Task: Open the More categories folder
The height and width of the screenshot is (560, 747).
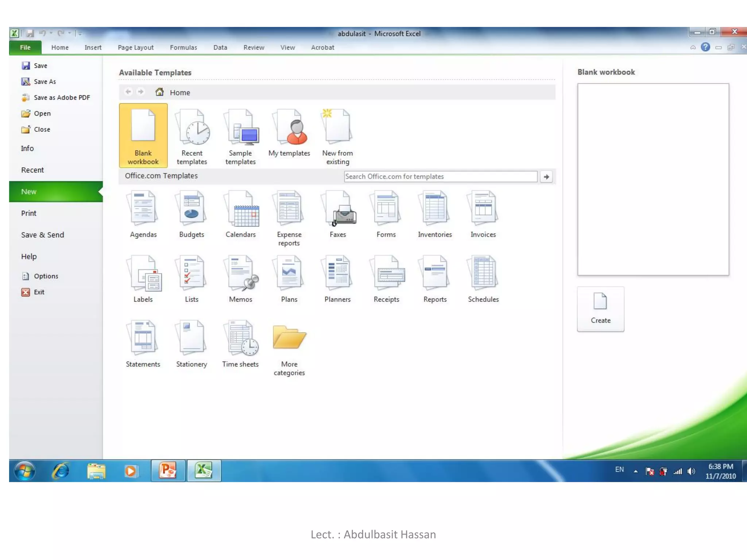Action: 289,348
